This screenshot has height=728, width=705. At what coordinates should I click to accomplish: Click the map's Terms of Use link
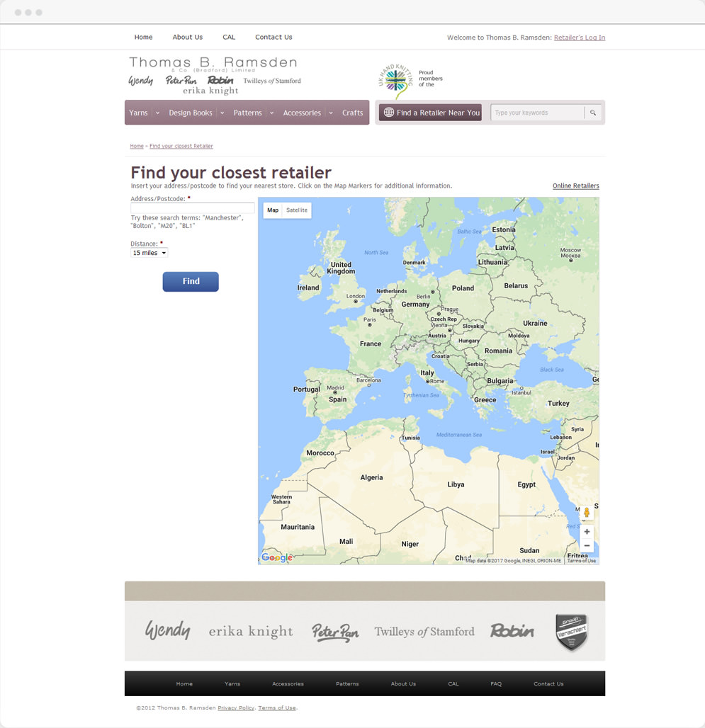(581, 561)
